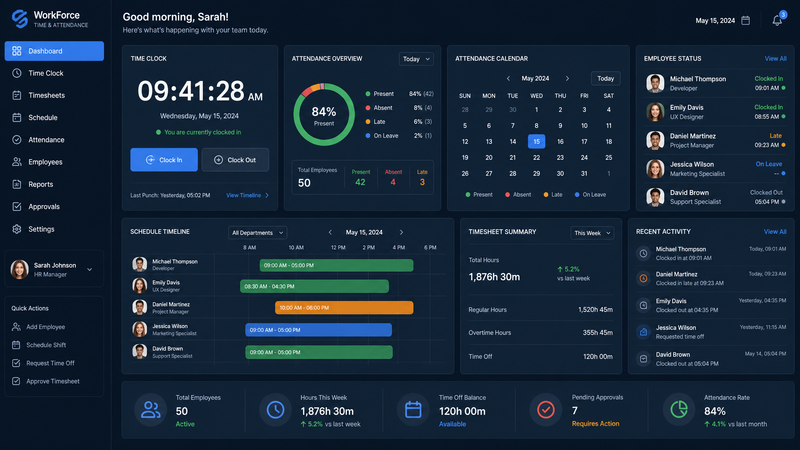Open Reports in the sidebar
Image resolution: width=800 pixels, height=450 pixels.
coord(54,184)
